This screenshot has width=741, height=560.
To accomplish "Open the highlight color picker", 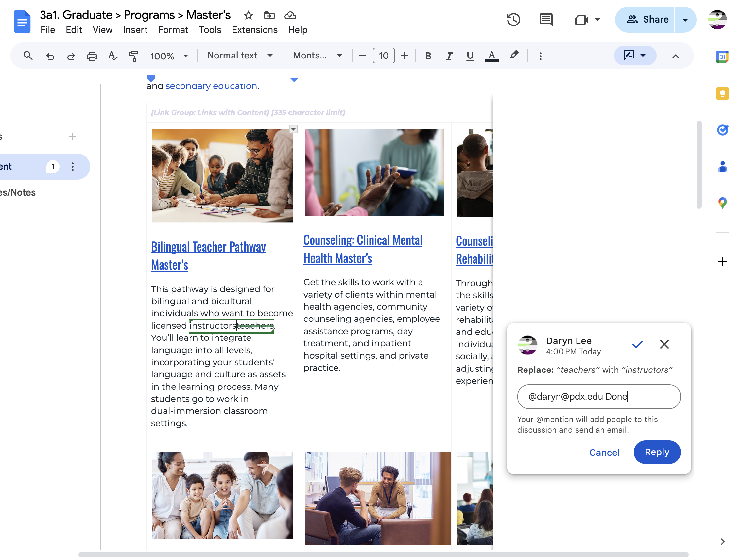I will pyautogui.click(x=513, y=55).
